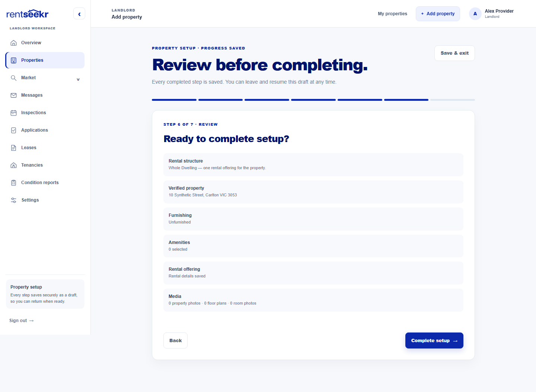
Task: Click the Inspections calendar icon
Action: pos(14,113)
